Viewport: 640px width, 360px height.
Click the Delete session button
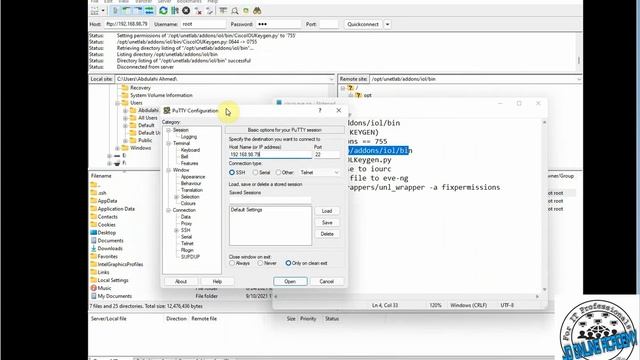pyautogui.click(x=327, y=234)
